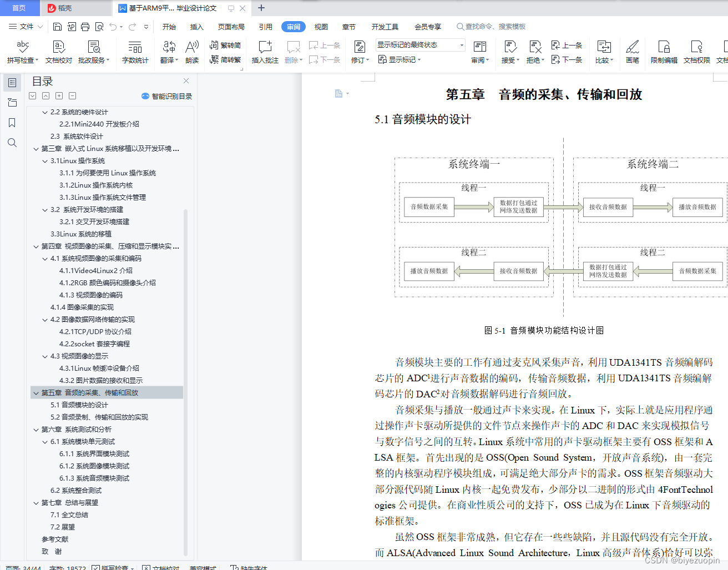
Task: Open the bookmark sidebar icon
Action: (x=12, y=123)
